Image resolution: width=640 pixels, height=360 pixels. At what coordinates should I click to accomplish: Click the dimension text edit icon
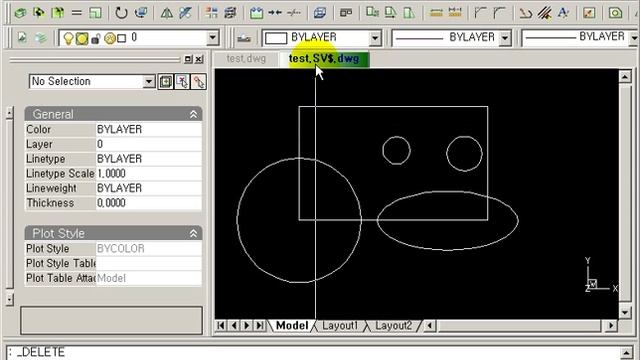click(455, 13)
